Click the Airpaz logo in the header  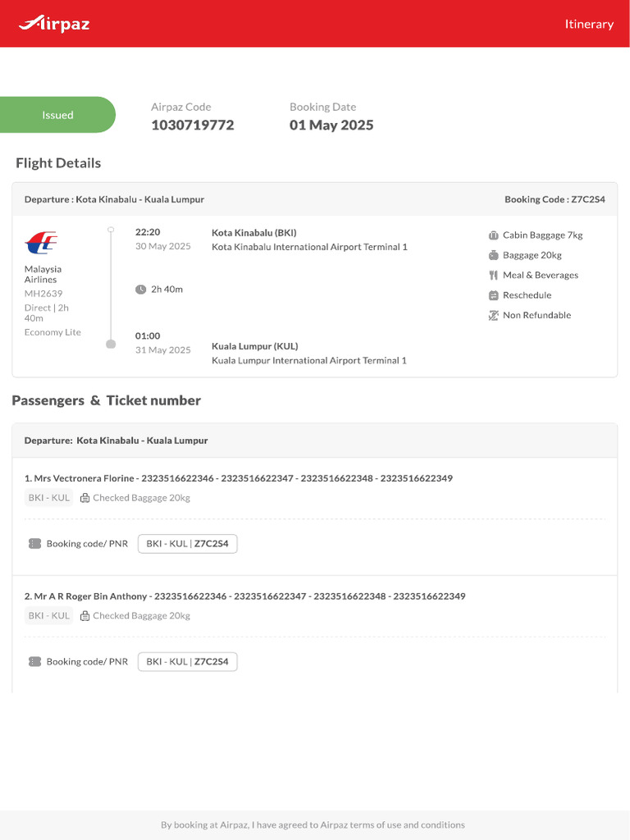pyautogui.click(x=54, y=24)
